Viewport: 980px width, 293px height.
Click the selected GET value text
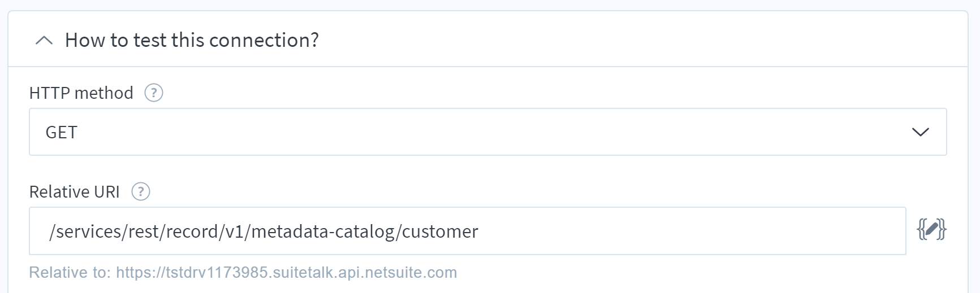click(61, 132)
